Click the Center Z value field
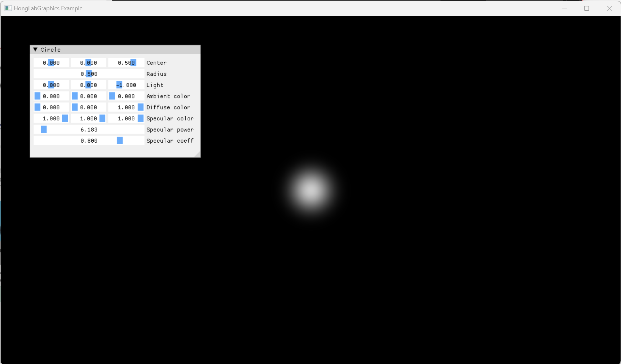Image resolution: width=621 pixels, height=364 pixels. coord(126,63)
